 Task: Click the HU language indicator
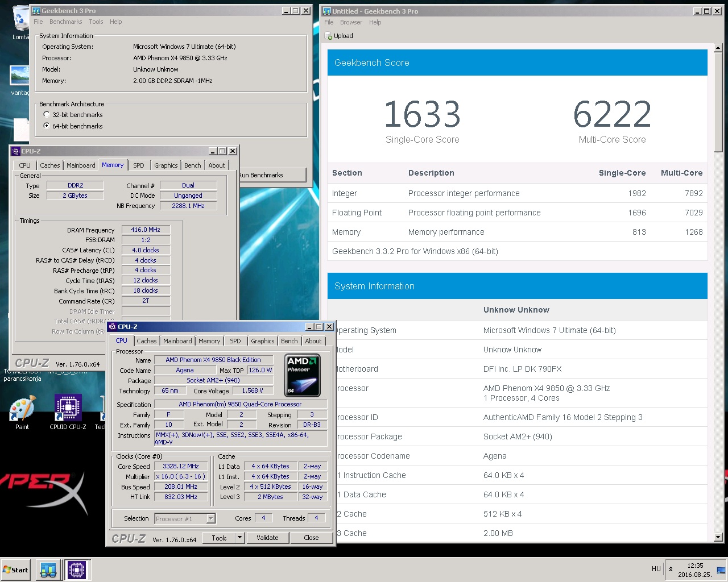[656, 569]
